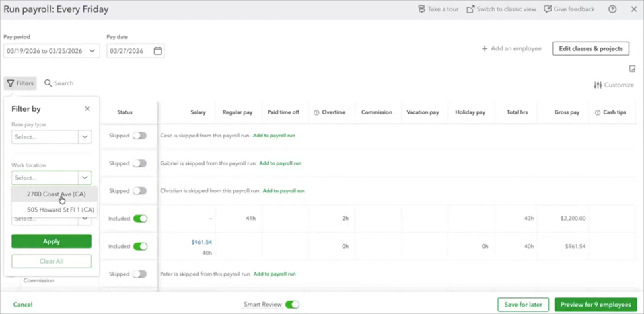Viewport: 644px width, 314px height.
Task: Click the green Apply button
Action: (52, 241)
